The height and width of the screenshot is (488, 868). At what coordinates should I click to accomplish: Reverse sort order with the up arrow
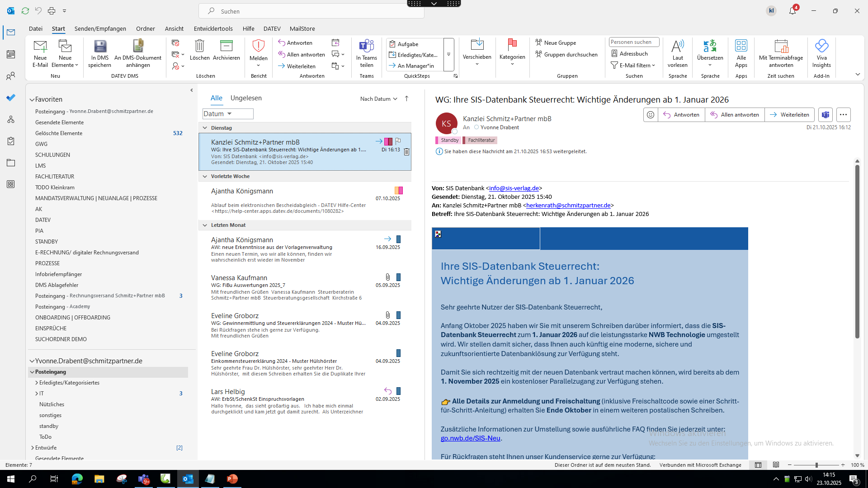click(x=406, y=99)
